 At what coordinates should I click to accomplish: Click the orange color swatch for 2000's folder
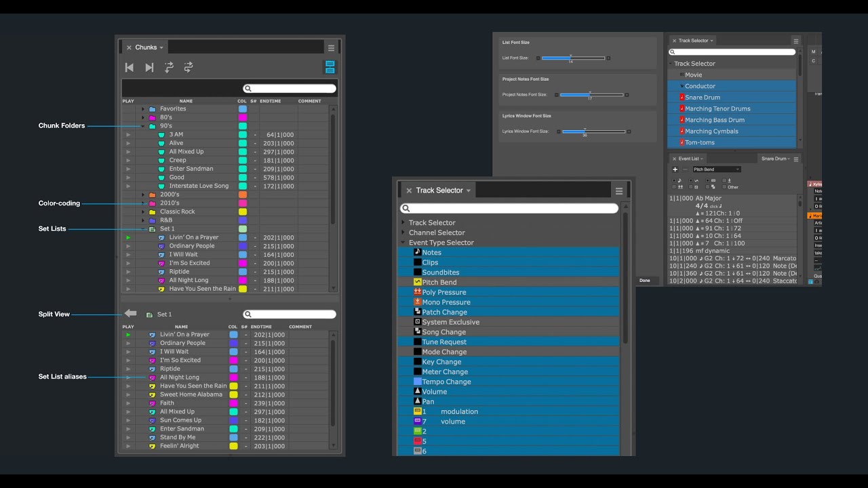[x=243, y=195]
